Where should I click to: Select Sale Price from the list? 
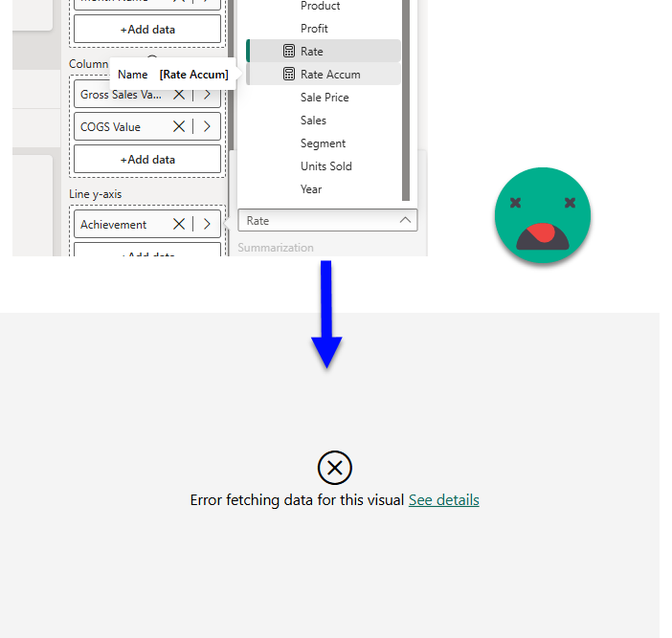(x=325, y=98)
